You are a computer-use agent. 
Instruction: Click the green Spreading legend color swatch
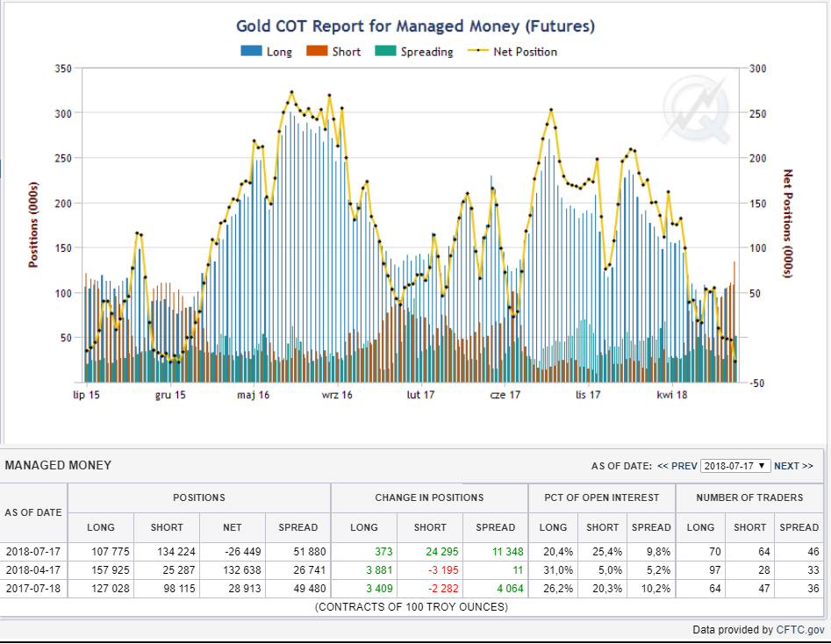click(x=385, y=51)
